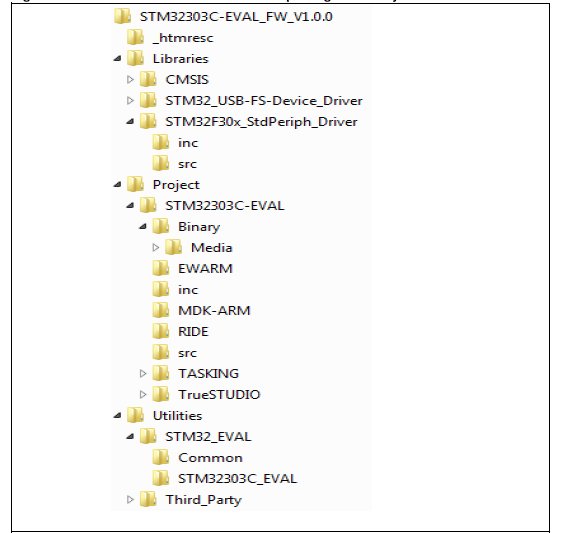Select the STM32_USB-FS-Device_Driver label

click(264, 101)
